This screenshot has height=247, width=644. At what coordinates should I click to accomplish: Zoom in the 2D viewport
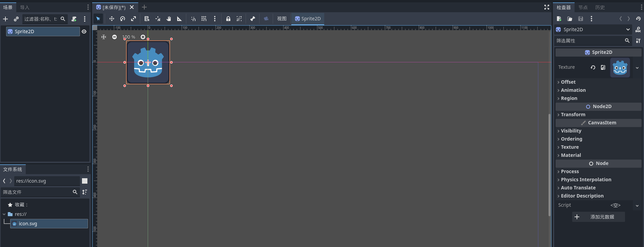[x=143, y=37]
